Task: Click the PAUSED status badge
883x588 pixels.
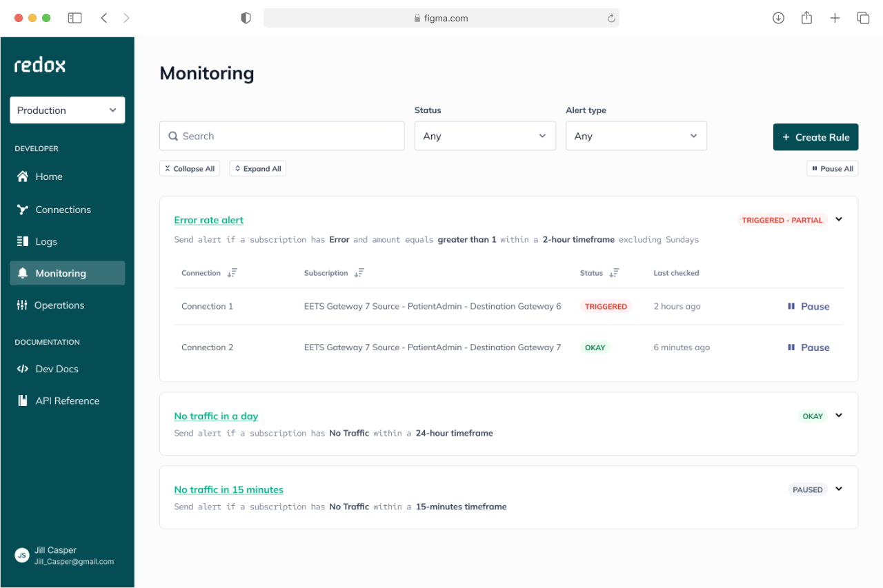Action: coord(808,489)
